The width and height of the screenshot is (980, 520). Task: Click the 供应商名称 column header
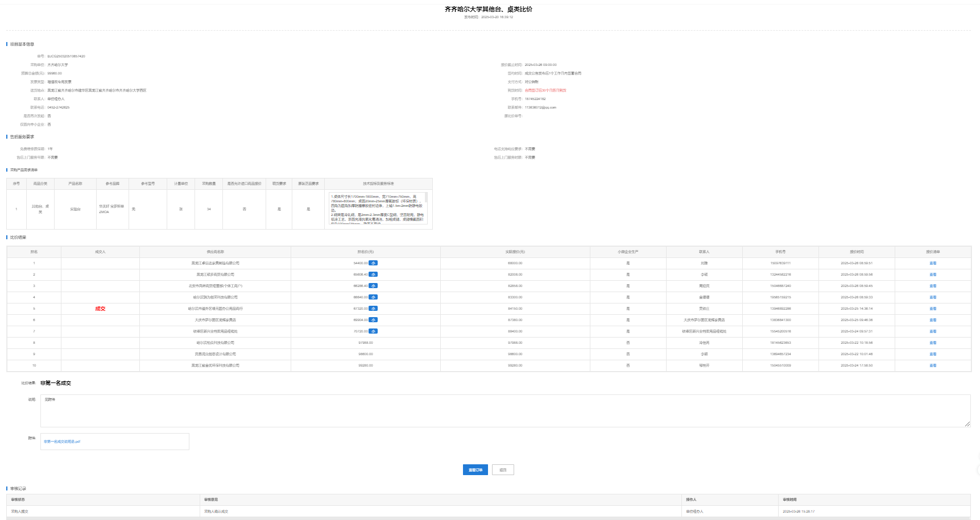coord(215,252)
